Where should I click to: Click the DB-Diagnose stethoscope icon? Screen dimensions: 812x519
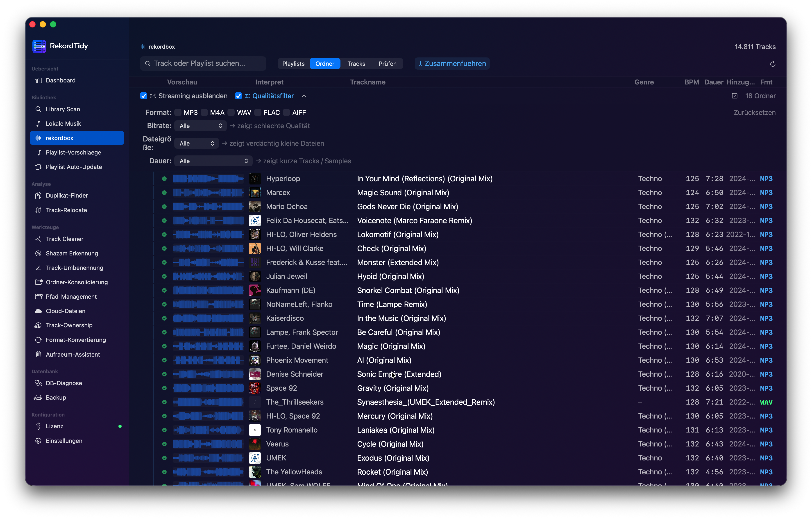38,383
